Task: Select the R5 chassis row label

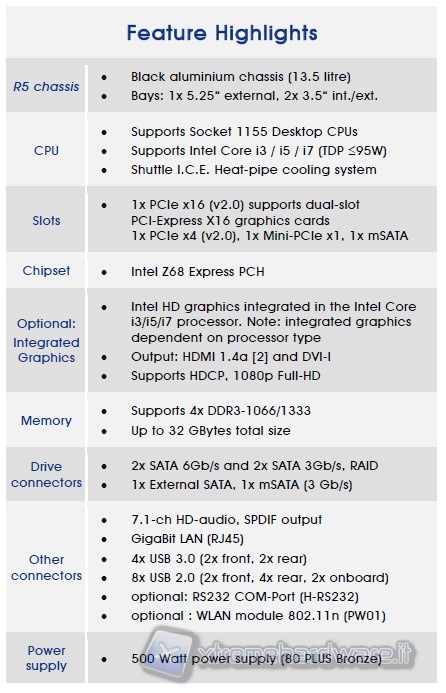Action: tap(46, 87)
